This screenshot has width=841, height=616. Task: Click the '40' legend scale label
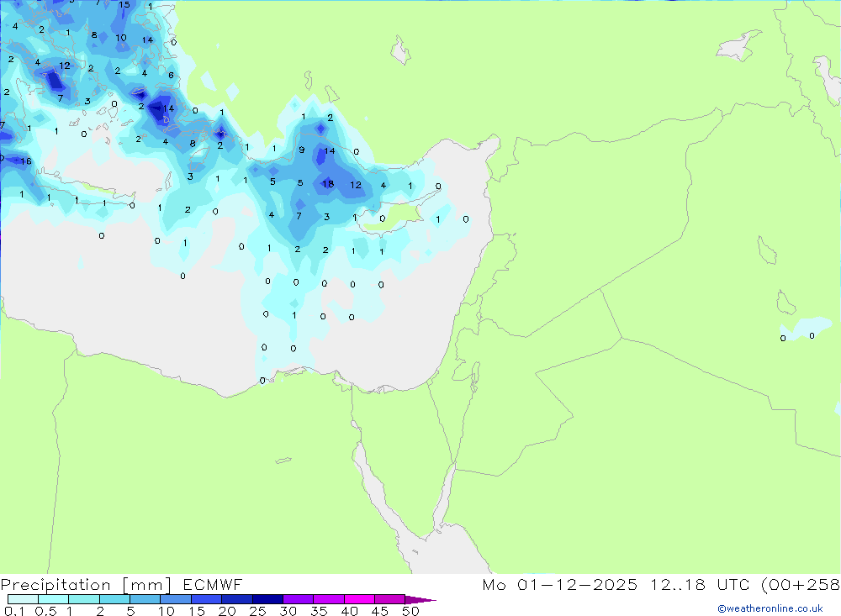350,611
